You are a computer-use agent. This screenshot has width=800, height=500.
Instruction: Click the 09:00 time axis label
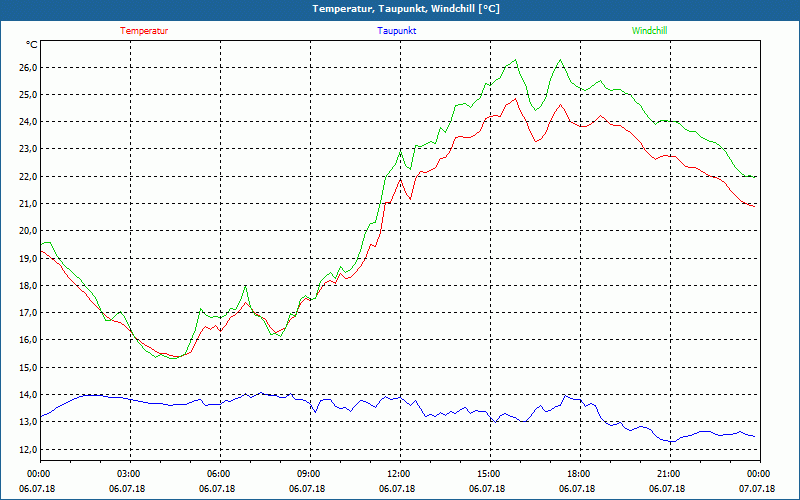(311, 473)
